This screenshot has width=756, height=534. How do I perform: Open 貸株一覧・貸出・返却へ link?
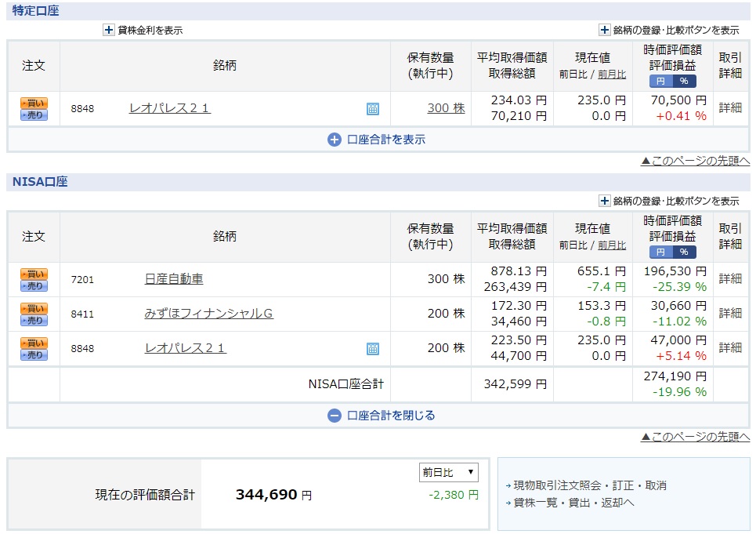tap(573, 503)
